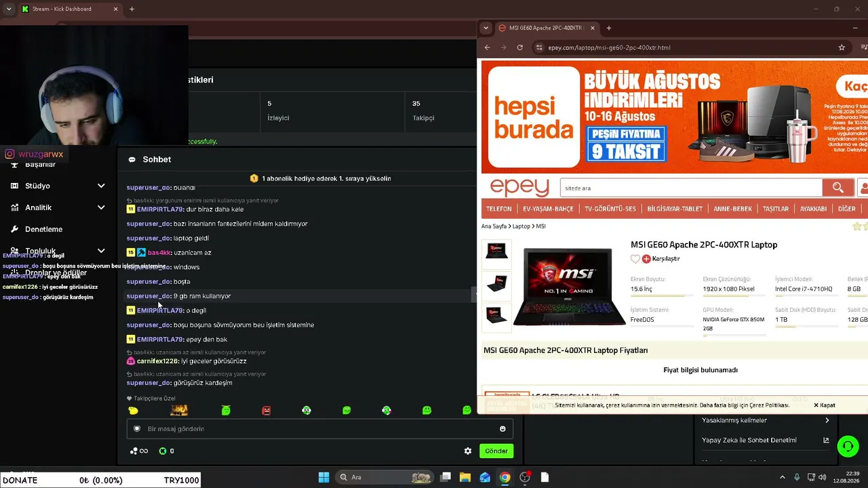Open the emoji picker in chat input
This screenshot has height=488, width=868.
coord(502,429)
